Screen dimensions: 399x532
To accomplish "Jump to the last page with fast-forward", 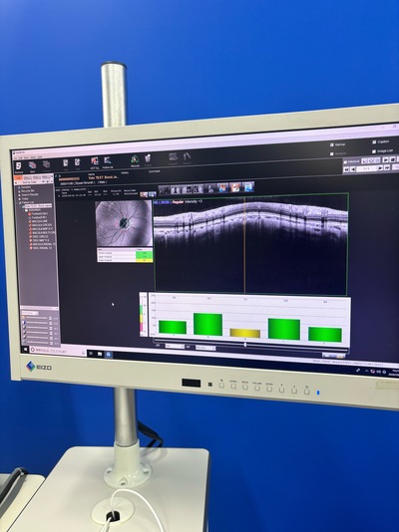I will pos(387,167).
